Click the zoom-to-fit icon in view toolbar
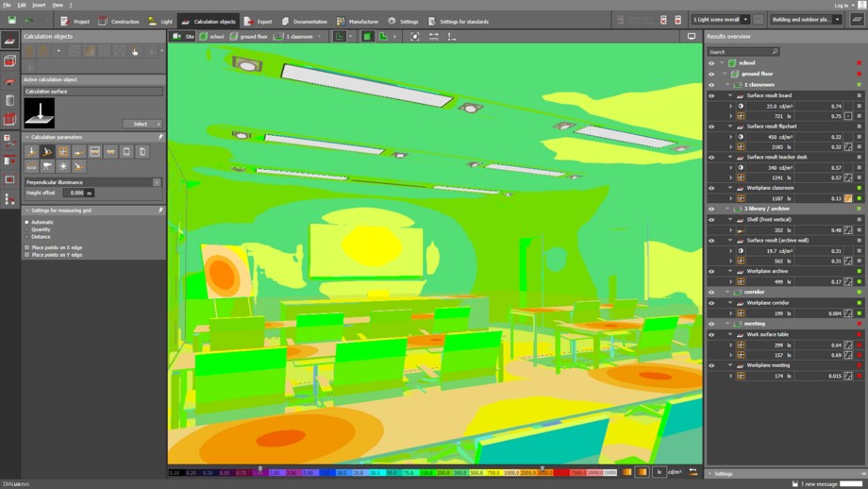868x489 pixels. pyautogui.click(x=414, y=37)
